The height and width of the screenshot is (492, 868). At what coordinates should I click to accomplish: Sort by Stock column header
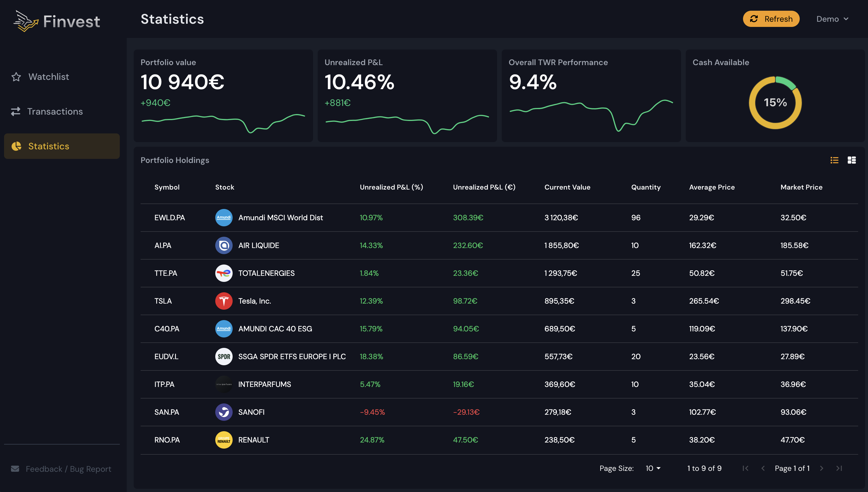(x=225, y=187)
